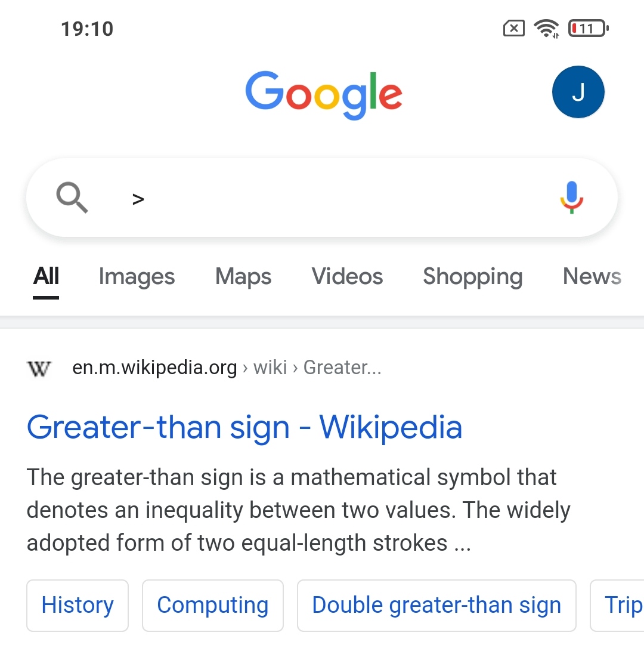Tap the Wikipedia W favicon
The image size is (644, 651).
click(39, 368)
